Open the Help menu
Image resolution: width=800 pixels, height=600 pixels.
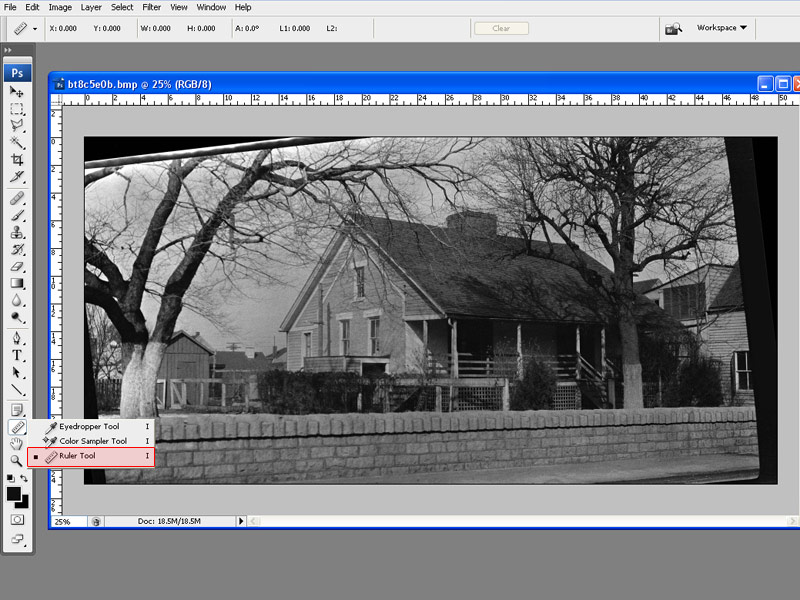[x=243, y=7]
